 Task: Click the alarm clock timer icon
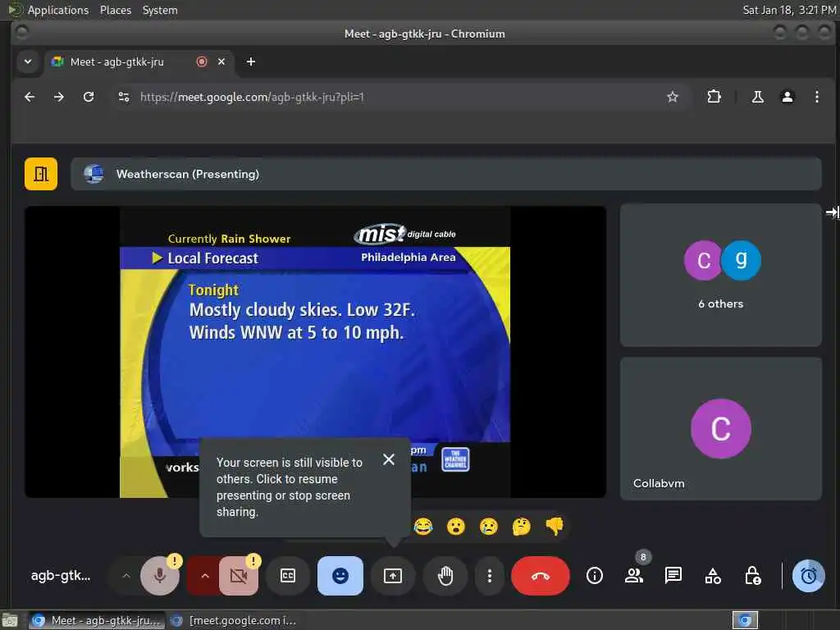(x=808, y=576)
